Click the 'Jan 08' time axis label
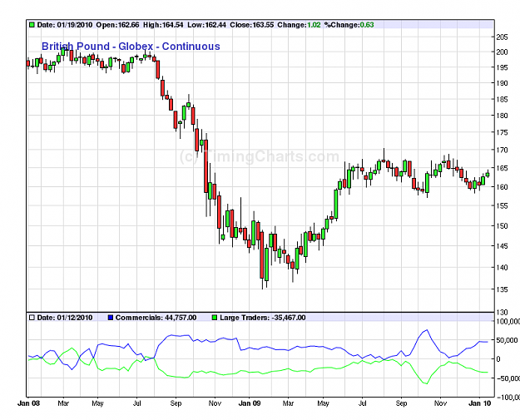Viewport: 520px width, 420px height. tap(28, 403)
